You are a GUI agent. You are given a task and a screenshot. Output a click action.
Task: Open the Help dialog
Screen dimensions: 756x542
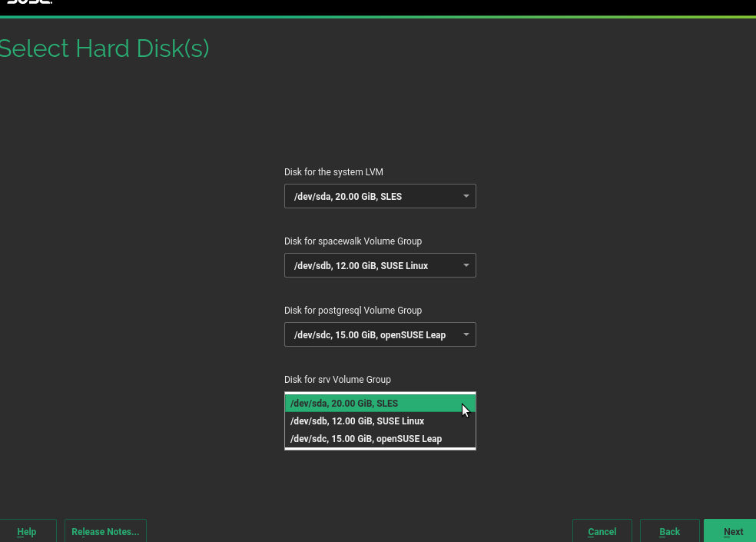(27, 531)
